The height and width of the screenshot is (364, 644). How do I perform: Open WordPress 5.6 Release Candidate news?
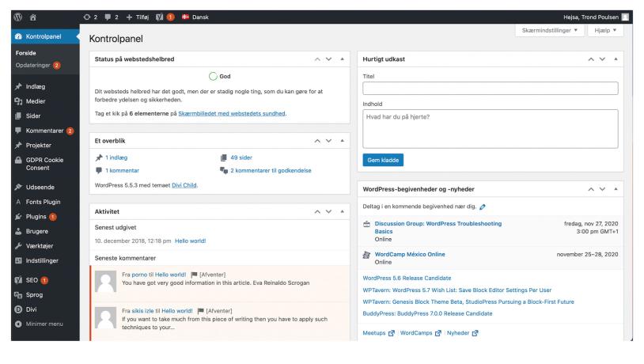click(x=407, y=279)
